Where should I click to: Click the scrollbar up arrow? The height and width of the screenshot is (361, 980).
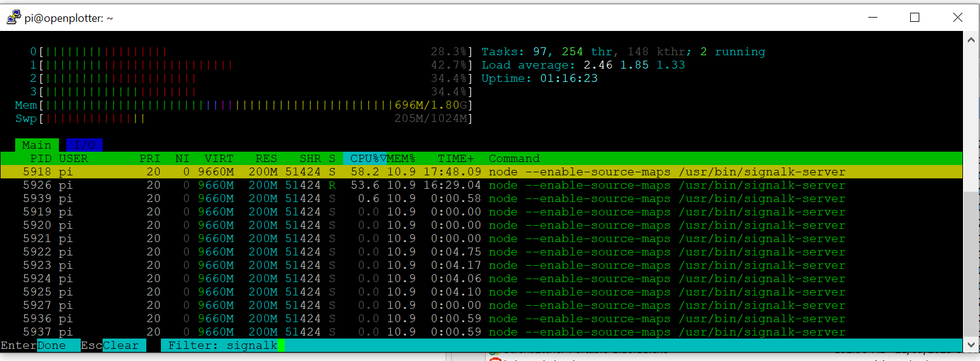point(971,39)
